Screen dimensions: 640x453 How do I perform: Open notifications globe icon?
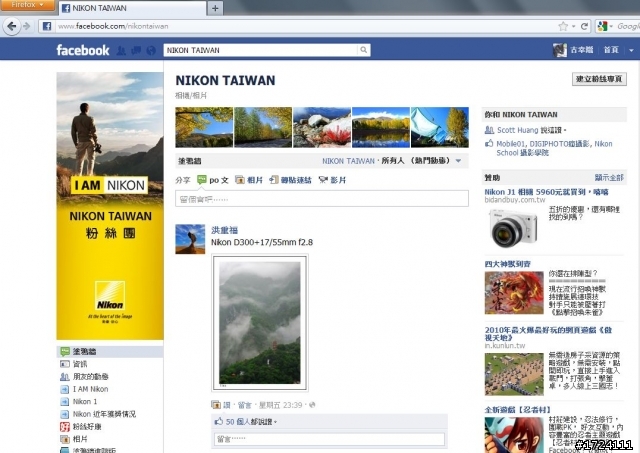[151, 50]
